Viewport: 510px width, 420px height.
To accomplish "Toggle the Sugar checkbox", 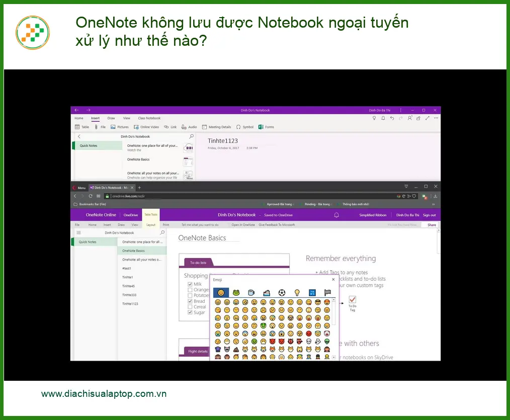I will pyautogui.click(x=190, y=312).
